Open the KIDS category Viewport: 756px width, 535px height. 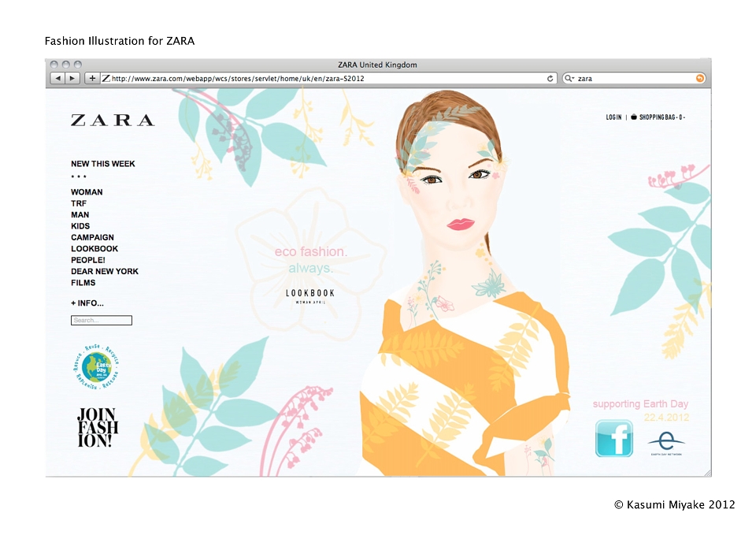[x=80, y=226]
